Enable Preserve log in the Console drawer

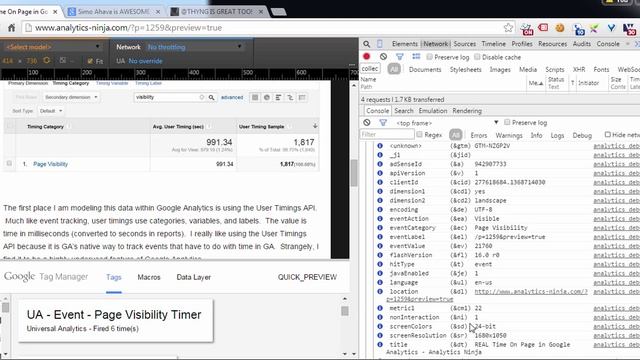point(507,122)
